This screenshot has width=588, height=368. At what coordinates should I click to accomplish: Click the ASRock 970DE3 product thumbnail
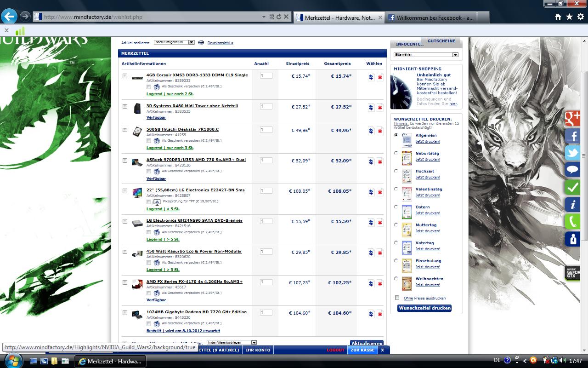pyautogui.click(x=137, y=162)
